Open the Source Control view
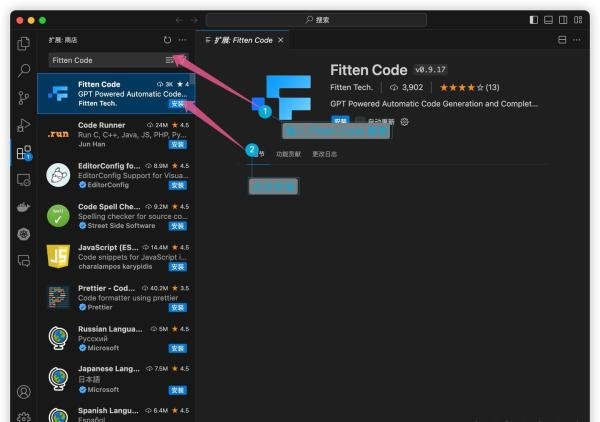 [24, 98]
